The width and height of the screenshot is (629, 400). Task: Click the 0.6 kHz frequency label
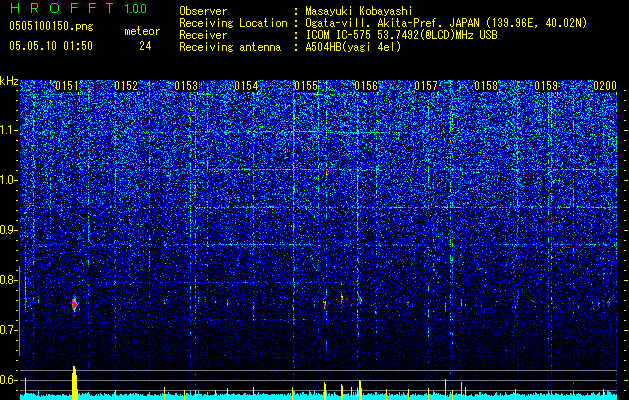9,380
